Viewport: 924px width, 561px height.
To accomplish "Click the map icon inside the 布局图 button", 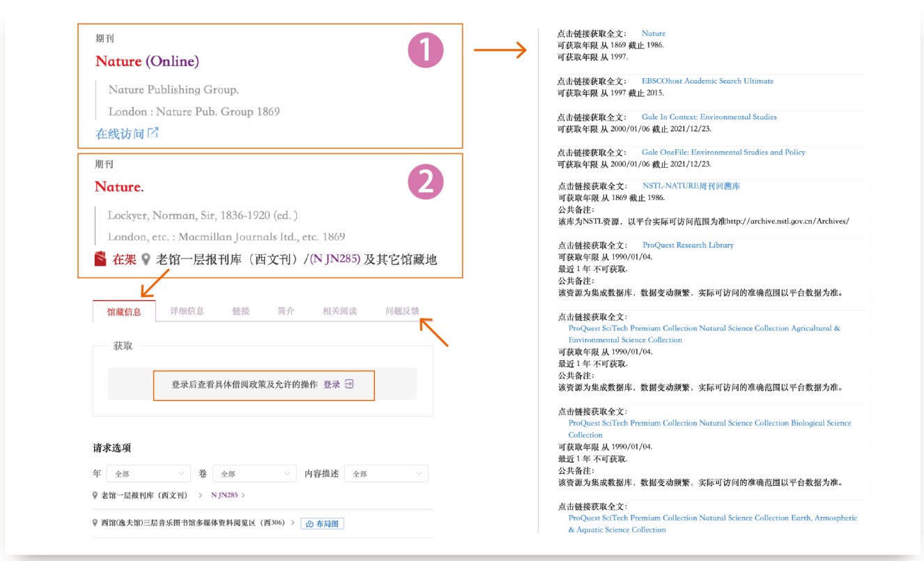I will tap(310, 524).
